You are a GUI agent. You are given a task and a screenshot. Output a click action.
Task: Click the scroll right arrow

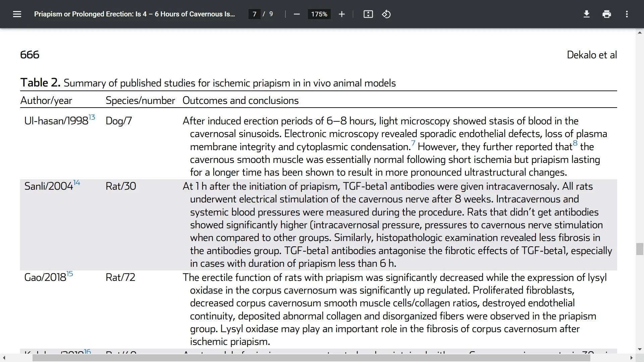[x=632, y=358]
